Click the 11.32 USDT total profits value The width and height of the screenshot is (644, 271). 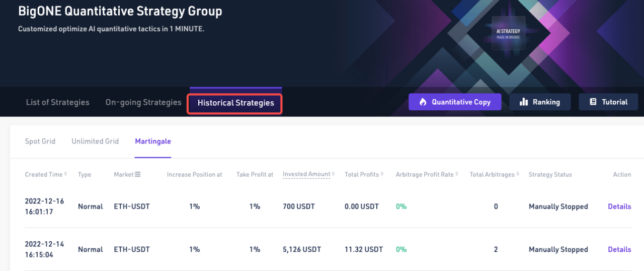coord(364,249)
